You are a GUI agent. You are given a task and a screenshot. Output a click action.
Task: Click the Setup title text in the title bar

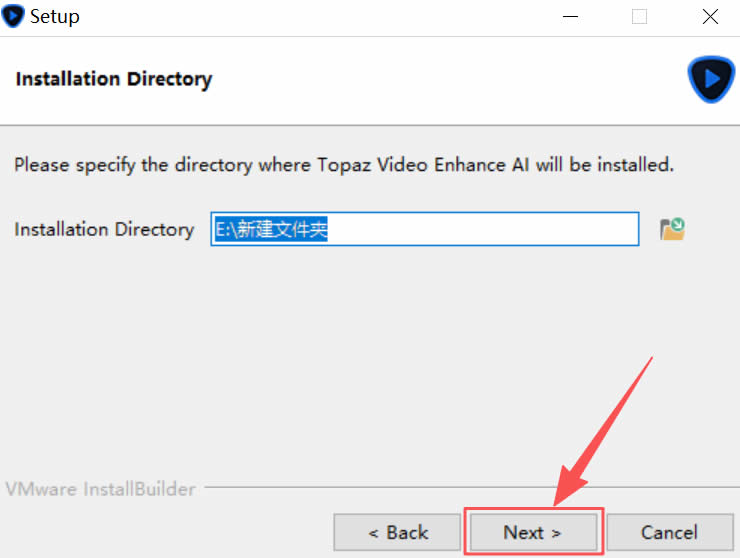coord(54,17)
